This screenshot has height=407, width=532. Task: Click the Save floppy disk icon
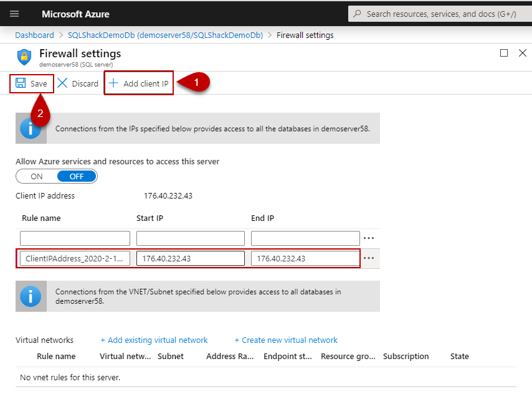(21, 83)
